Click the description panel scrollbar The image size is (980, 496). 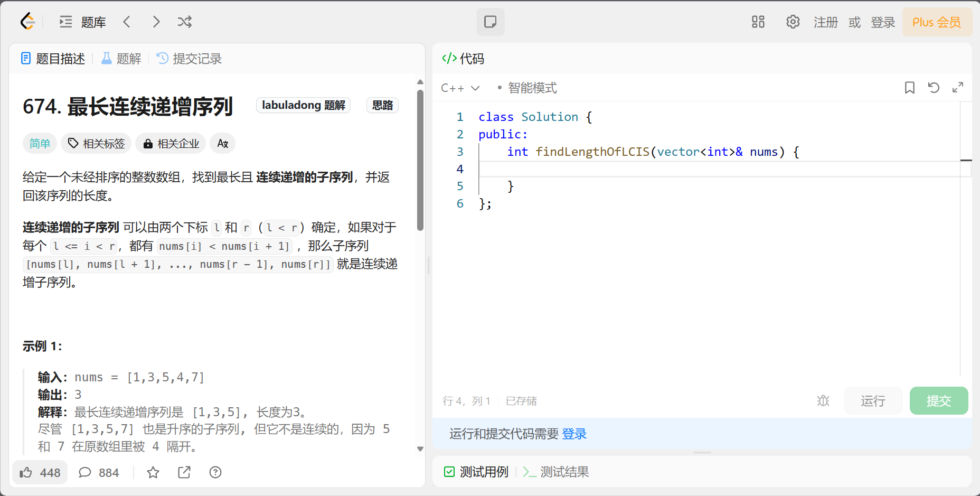(420, 160)
